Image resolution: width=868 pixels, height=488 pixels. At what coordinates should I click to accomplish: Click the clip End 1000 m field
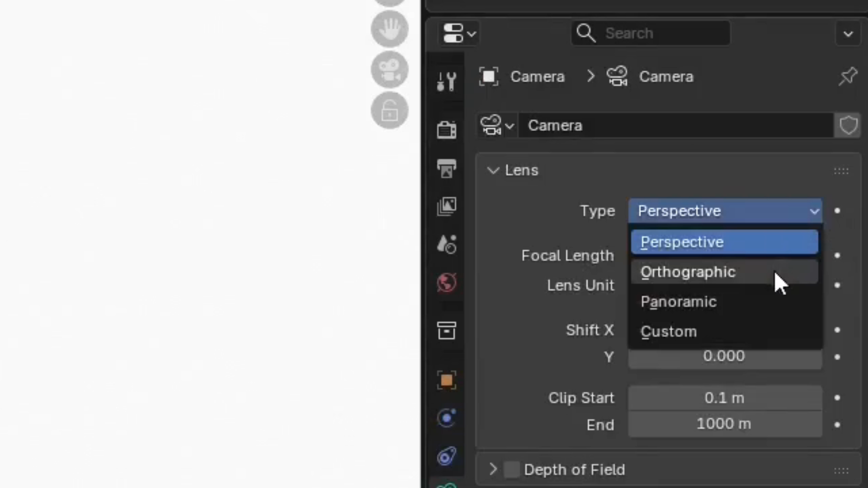pyautogui.click(x=725, y=424)
